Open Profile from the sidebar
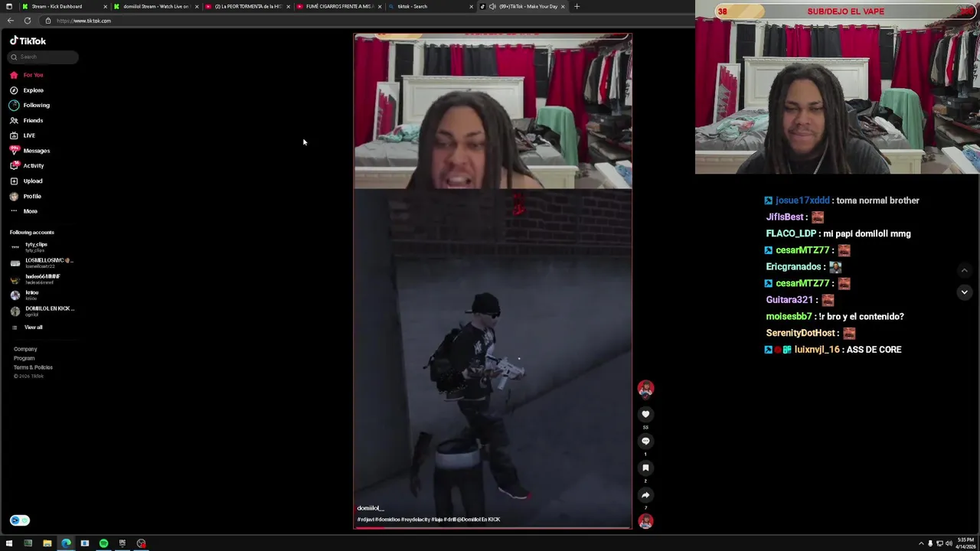980x551 pixels. (x=26, y=196)
